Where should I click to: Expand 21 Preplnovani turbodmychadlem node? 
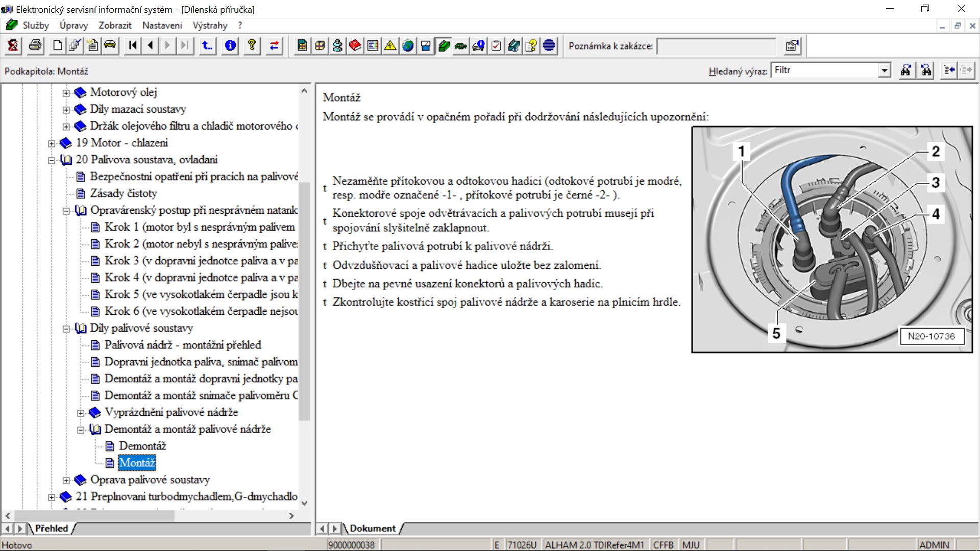(52, 497)
